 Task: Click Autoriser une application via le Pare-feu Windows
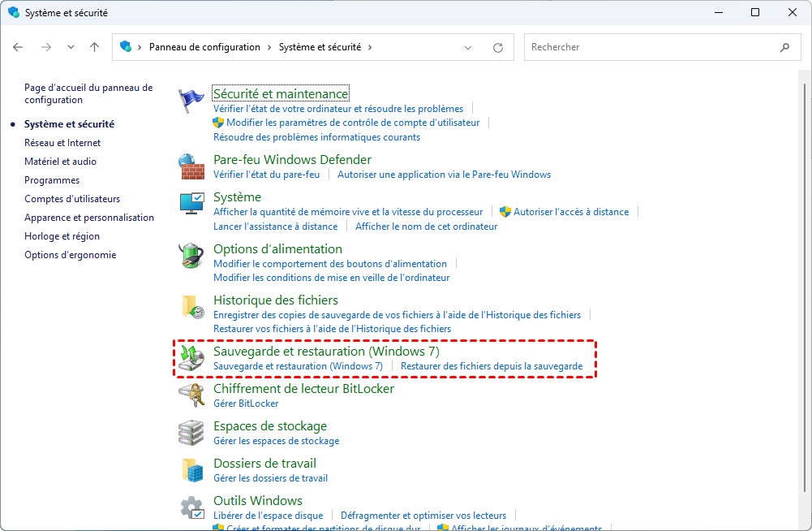coord(444,175)
